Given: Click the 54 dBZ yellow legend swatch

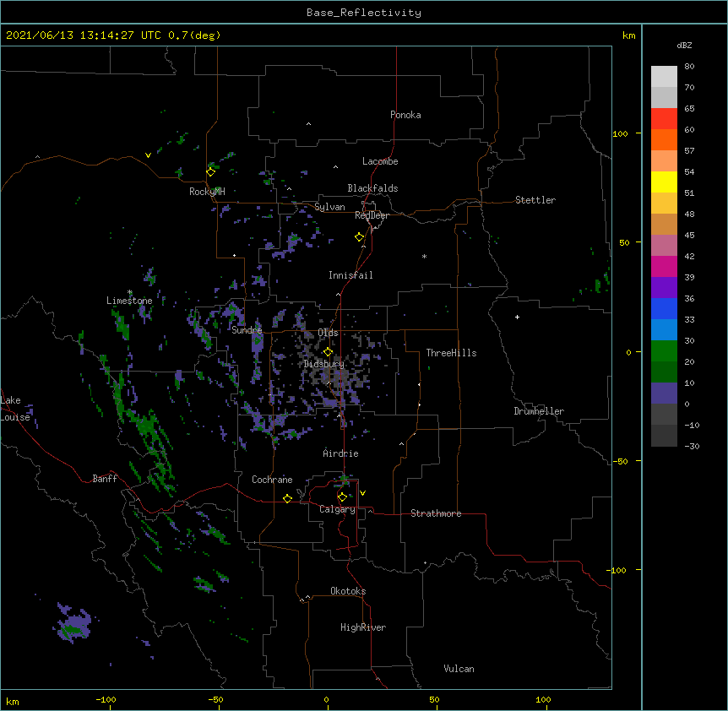Looking at the screenshot, I should 664,182.
